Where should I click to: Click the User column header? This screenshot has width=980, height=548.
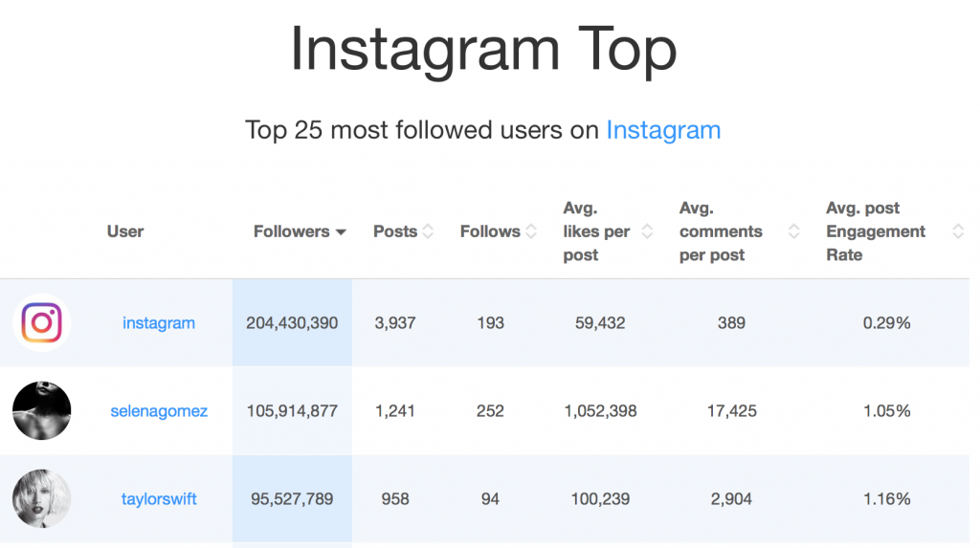click(x=125, y=231)
